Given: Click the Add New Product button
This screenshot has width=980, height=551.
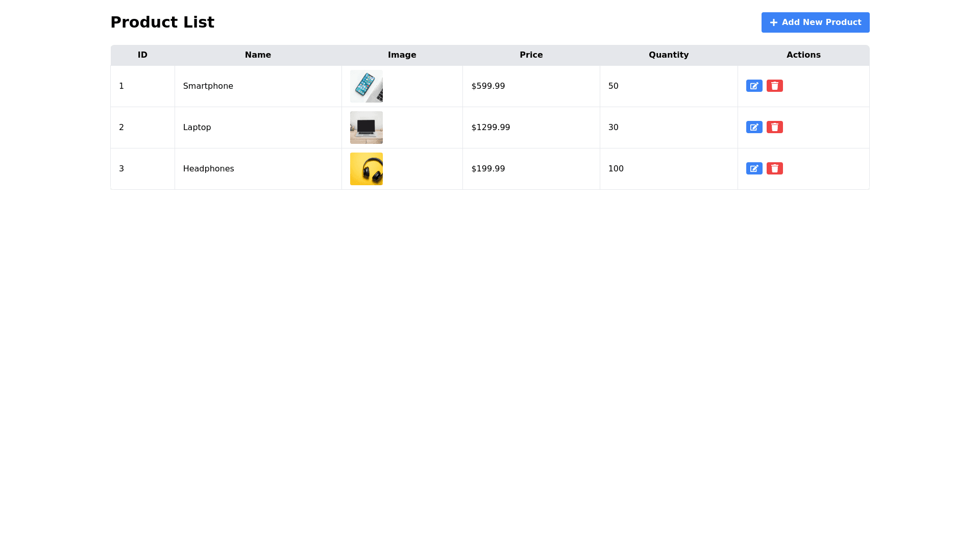Looking at the screenshot, I should [x=815, y=22].
